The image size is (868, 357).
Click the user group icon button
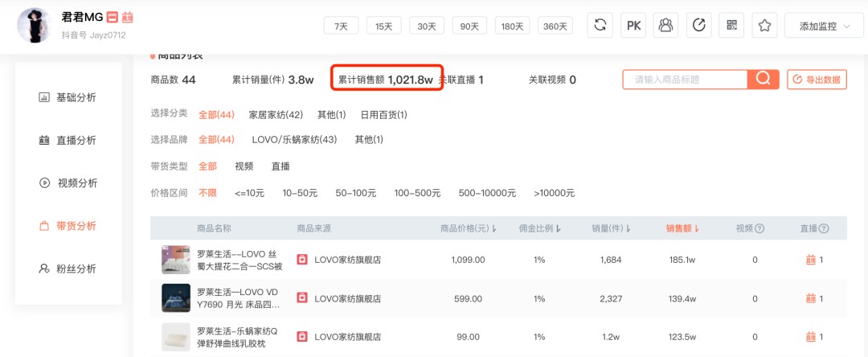pos(666,26)
